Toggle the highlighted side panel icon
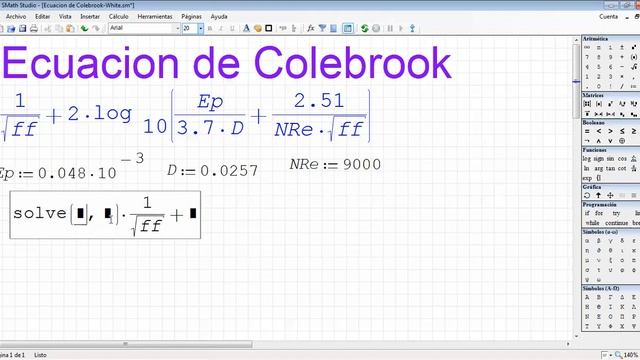 click(x=348, y=29)
